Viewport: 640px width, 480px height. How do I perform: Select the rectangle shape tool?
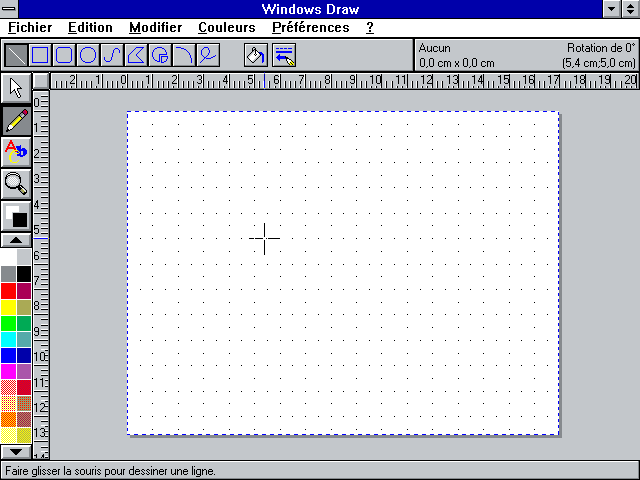click(x=40, y=55)
